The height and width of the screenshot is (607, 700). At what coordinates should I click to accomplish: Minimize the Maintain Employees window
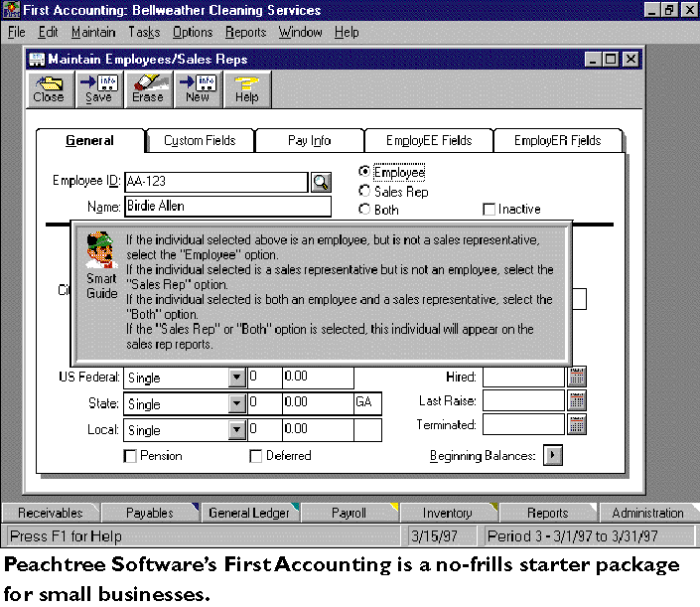pyautogui.click(x=593, y=60)
